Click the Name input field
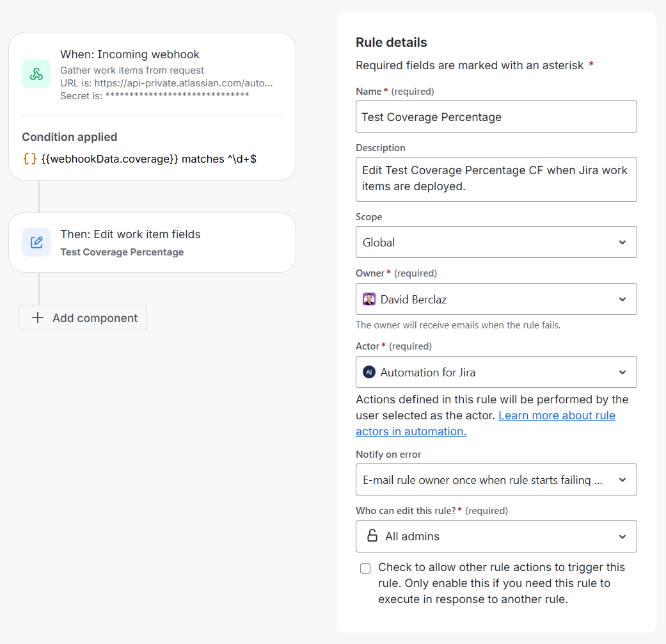 [x=496, y=117]
